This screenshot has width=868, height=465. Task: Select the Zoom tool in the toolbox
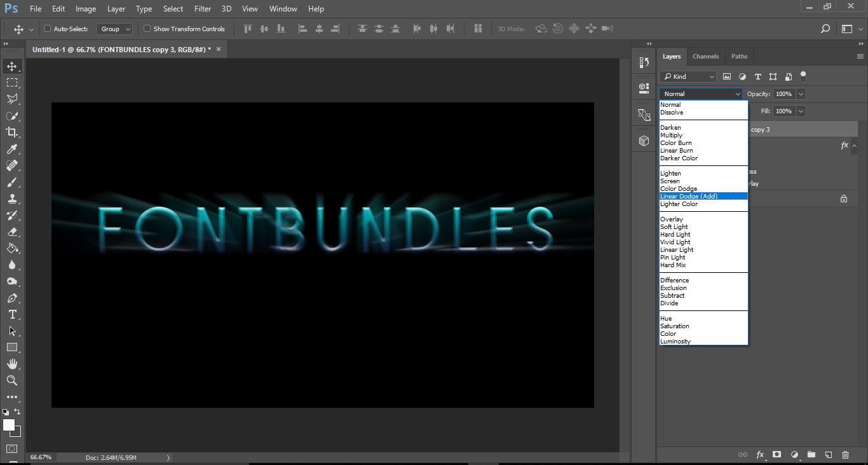coord(12,380)
